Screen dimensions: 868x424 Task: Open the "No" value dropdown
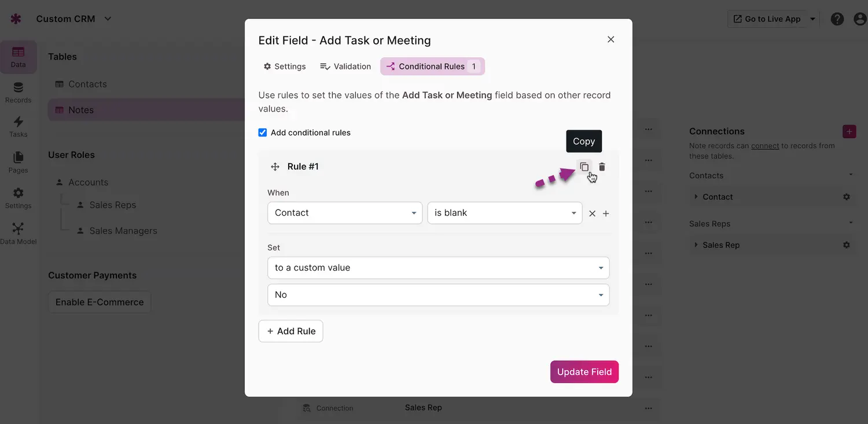pos(438,295)
